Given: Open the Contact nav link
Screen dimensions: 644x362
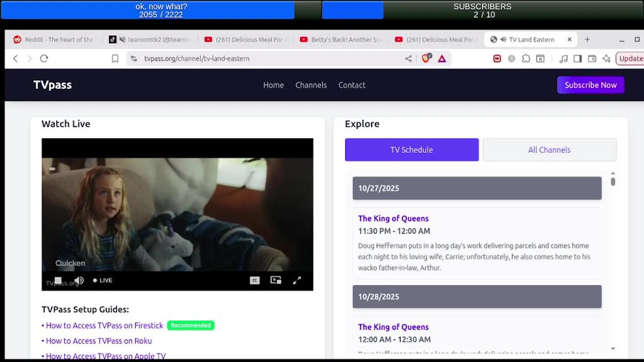Looking at the screenshot, I should click(x=352, y=85).
